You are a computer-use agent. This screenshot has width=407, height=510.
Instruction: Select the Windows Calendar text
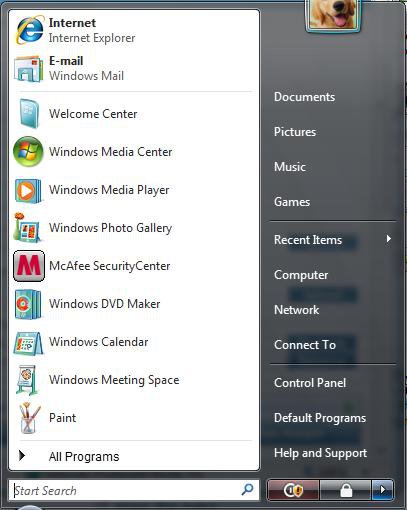tap(98, 342)
